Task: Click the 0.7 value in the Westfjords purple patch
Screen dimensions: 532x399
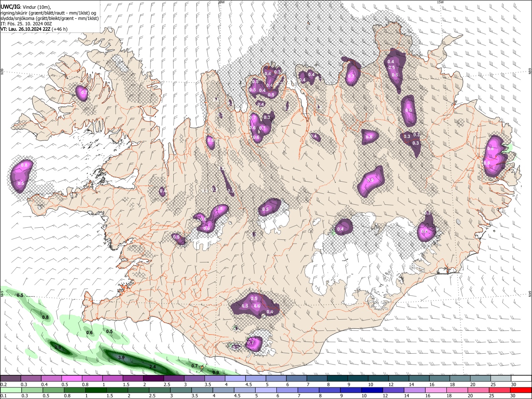Action: (x=84, y=92)
